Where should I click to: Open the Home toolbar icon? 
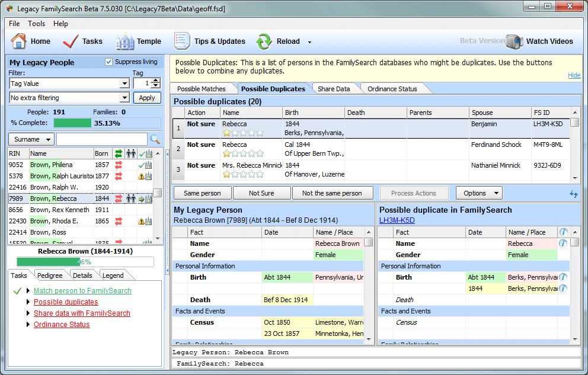pos(18,41)
